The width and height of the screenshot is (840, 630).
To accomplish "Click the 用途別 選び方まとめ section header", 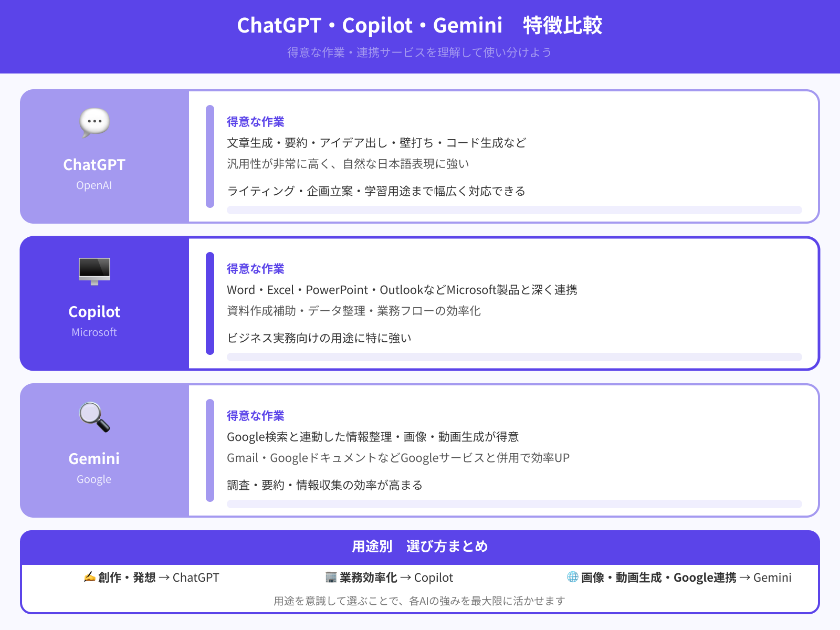I will tap(420, 547).
